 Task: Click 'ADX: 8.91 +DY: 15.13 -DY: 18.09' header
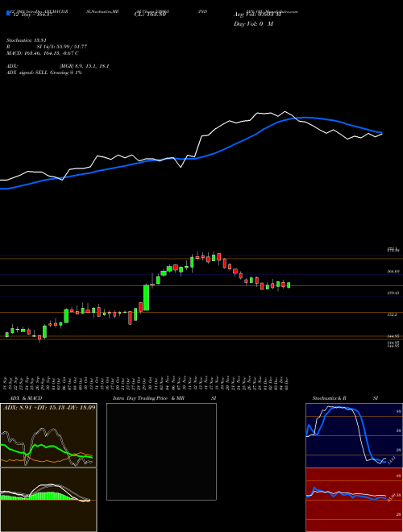49,408
